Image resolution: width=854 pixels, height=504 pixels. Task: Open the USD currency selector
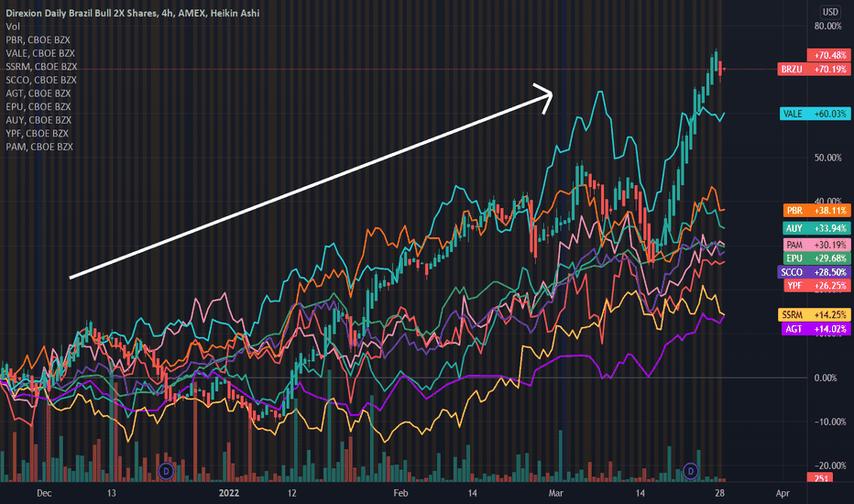[x=830, y=12]
